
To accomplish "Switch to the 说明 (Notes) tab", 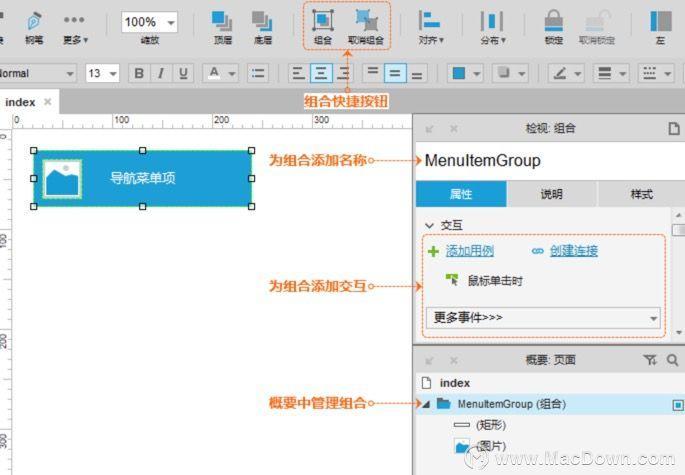I will tap(551, 194).
